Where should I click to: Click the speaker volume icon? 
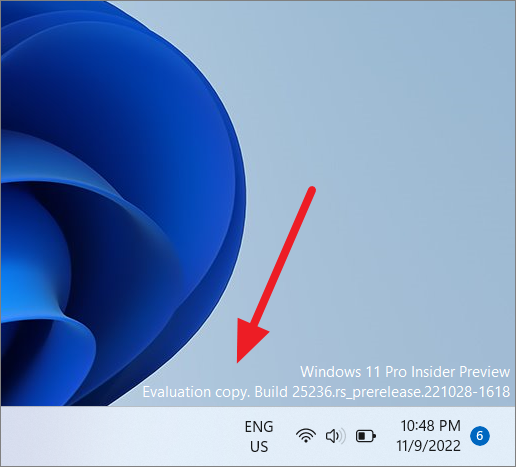(x=335, y=436)
